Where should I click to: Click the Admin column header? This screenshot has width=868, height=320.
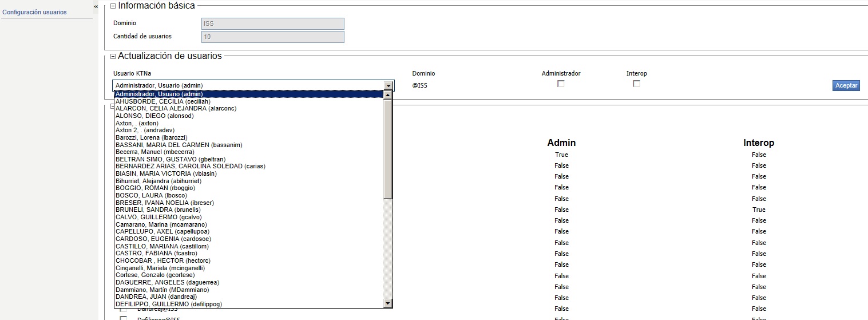pos(561,143)
